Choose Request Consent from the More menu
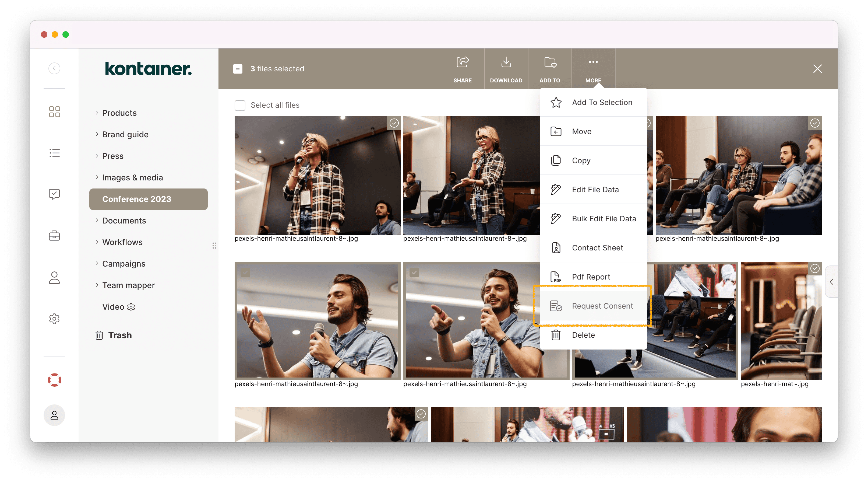 pos(602,306)
